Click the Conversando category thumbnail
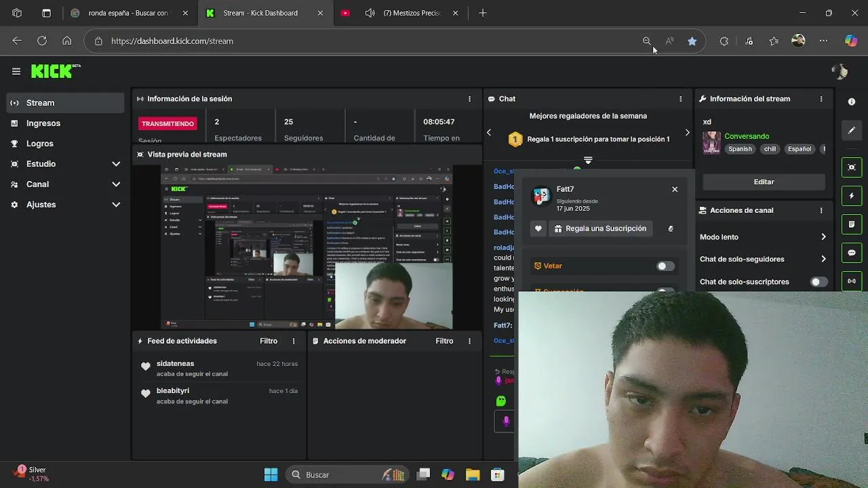Image resolution: width=868 pixels, height=488 pixels. (711, 142)
